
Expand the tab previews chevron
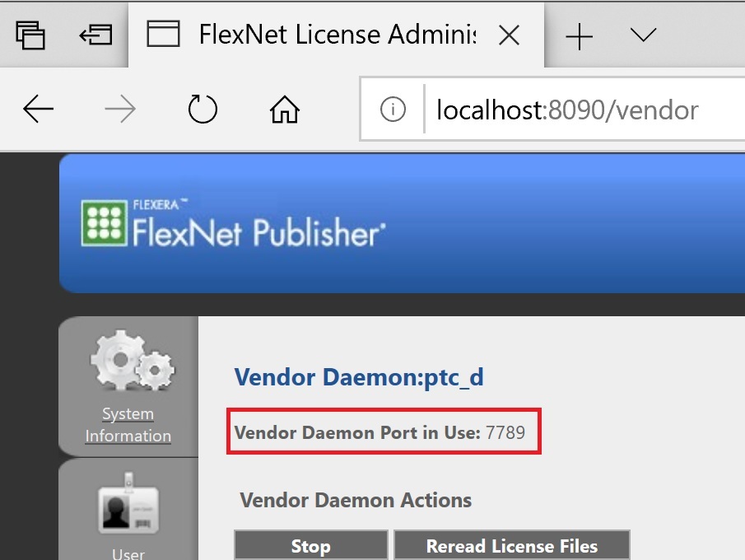coord(642,35)
